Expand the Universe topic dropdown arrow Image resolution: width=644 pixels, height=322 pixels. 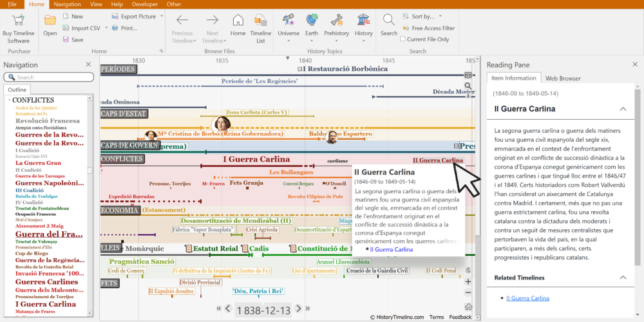click(289, 41)
